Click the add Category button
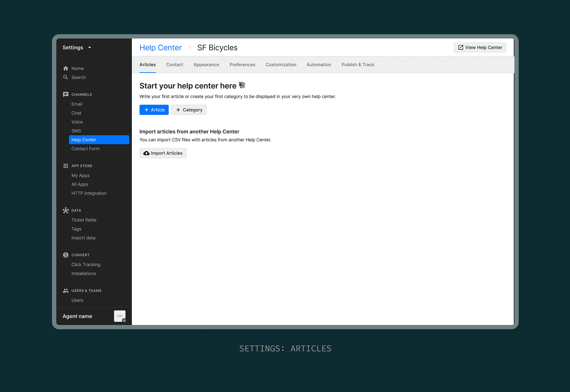 pyautogui.click(x=189, y=110)
